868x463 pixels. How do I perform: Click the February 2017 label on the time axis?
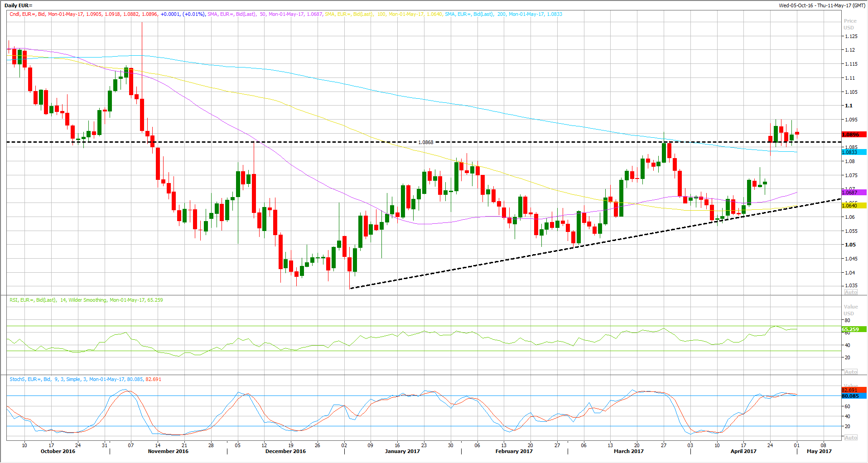click(x=514, y=451)
